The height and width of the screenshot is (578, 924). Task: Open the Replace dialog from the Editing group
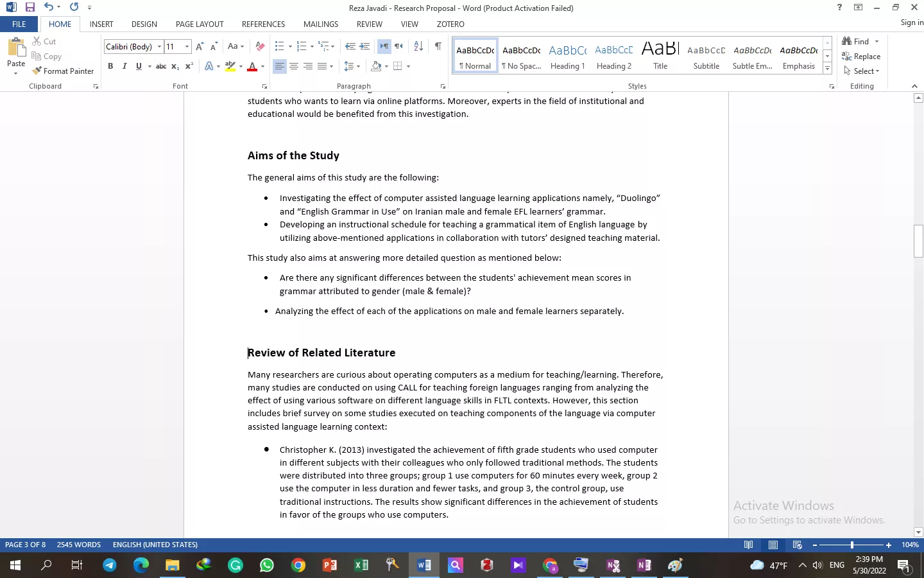point(861,57)
